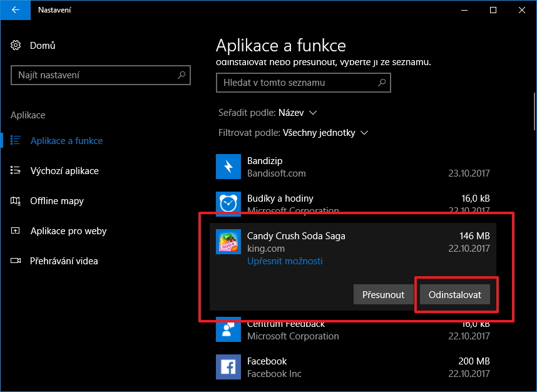The image size is (537, 392).
Task: Open Aplikace a funkce sidebar section
Action: click(x=66, y=141)
